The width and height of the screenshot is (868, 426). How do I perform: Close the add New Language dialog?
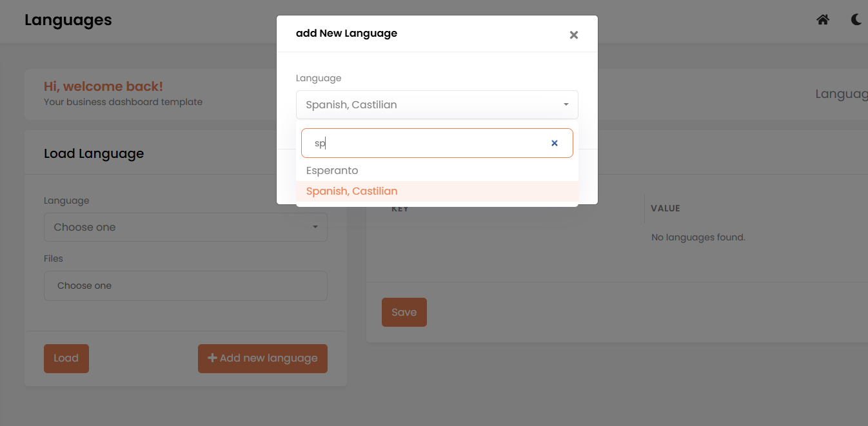[573, 35]
